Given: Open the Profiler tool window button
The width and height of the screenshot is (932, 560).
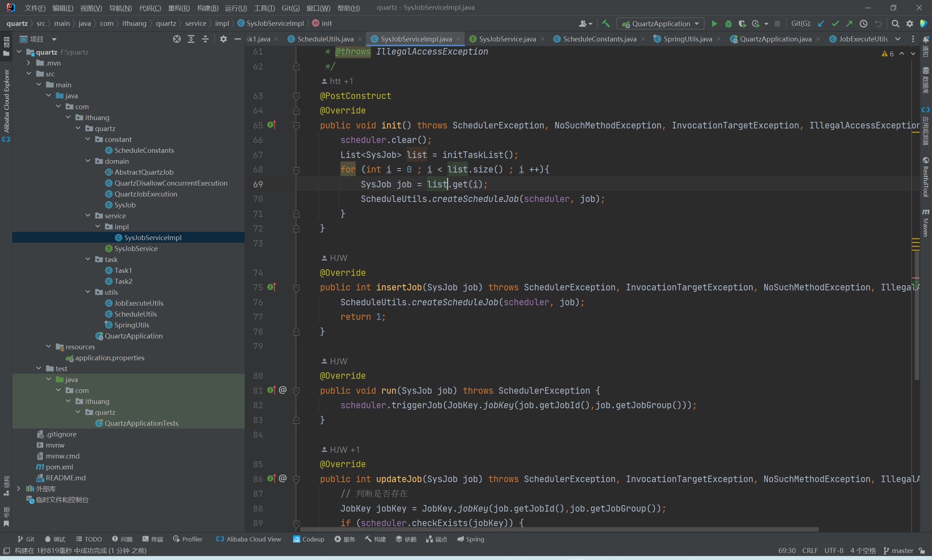Looking at the screenshot, I should tap(187, 539).
